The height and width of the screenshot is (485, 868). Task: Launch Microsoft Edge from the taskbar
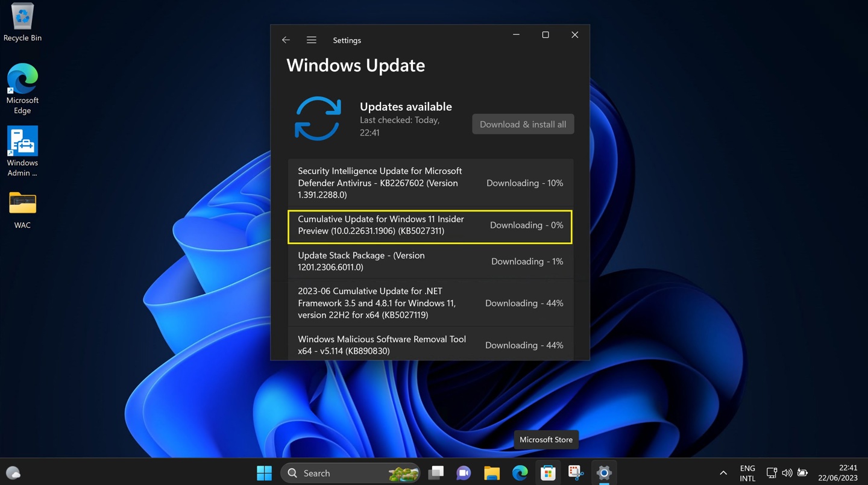520,473
